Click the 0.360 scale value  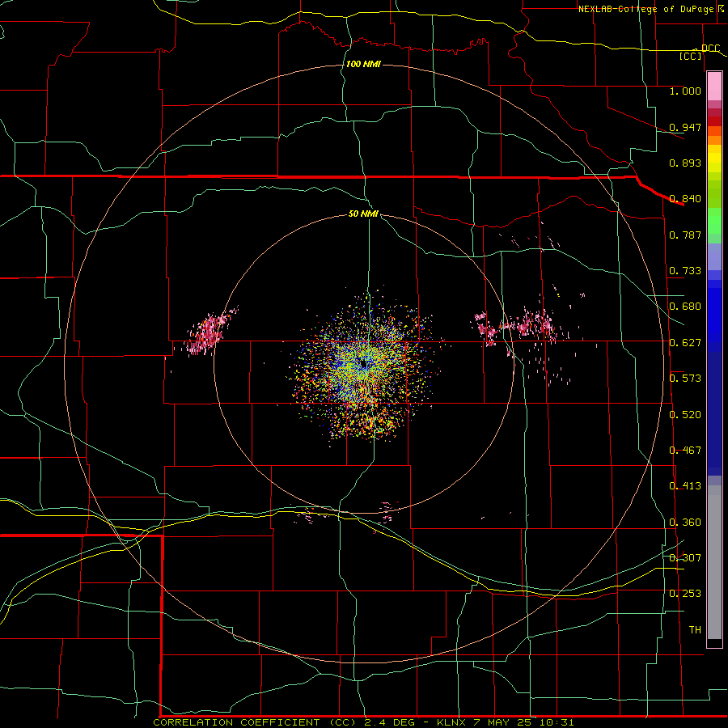coord(685,523)
